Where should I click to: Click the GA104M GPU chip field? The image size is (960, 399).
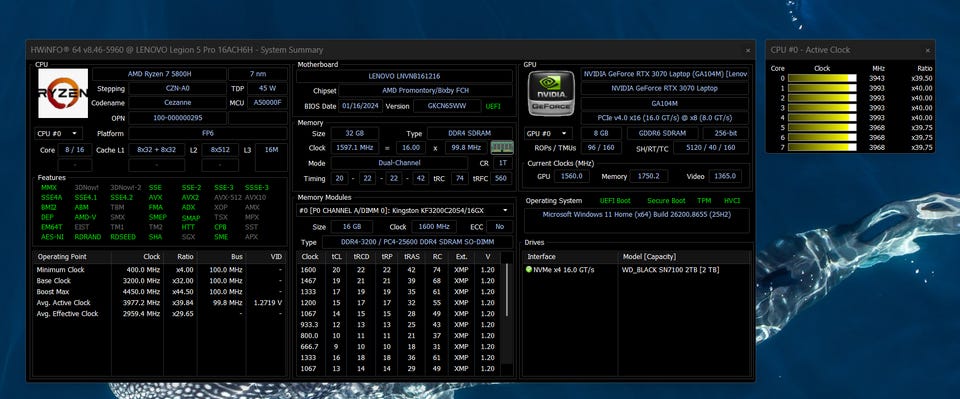pyautogui.click(x=664, y=103)
